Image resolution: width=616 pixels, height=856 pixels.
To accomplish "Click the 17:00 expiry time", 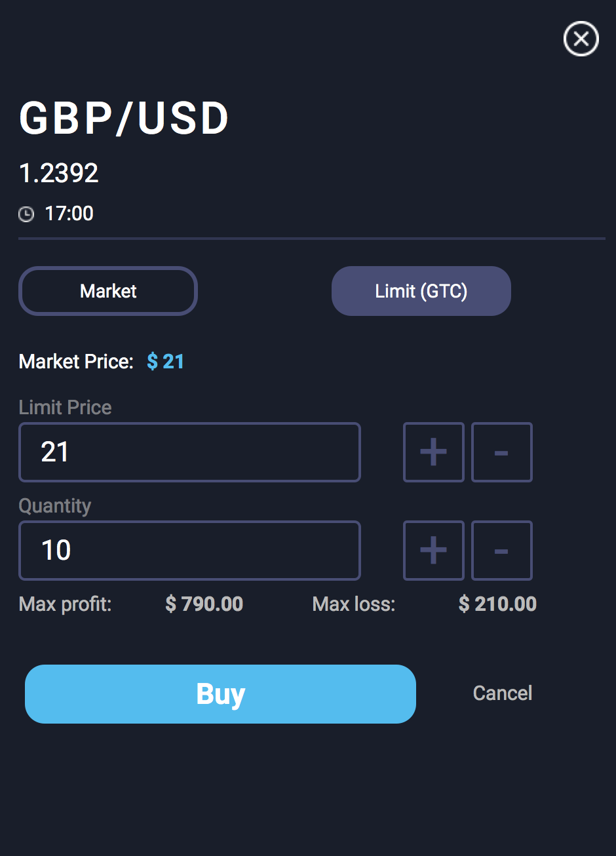I will pyautogui.click(x=69, y=214).
